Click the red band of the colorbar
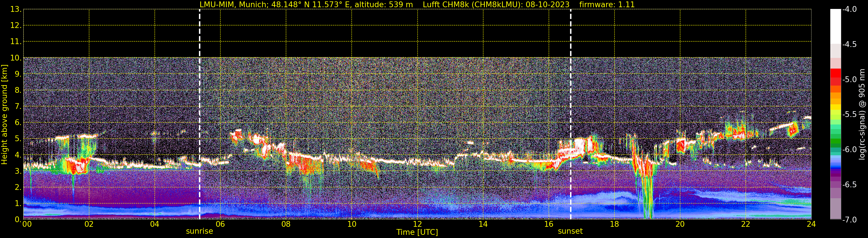 (x=835, y=77)
